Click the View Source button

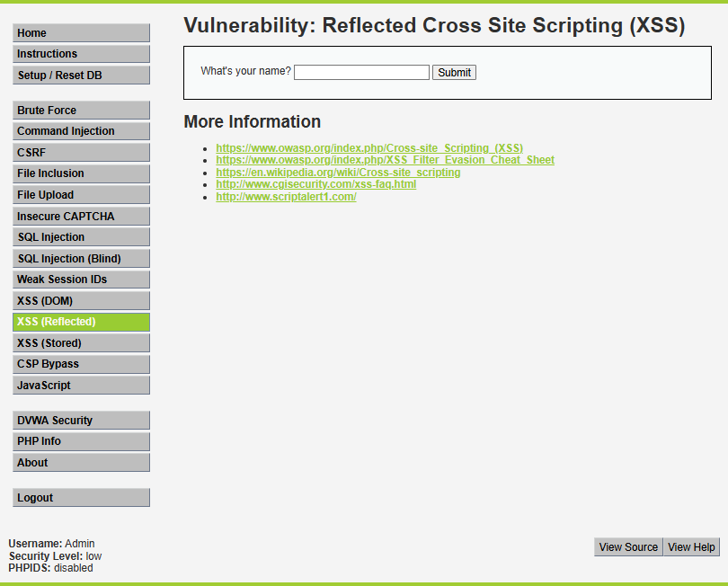pyautogui.click(x=628, y=547)
